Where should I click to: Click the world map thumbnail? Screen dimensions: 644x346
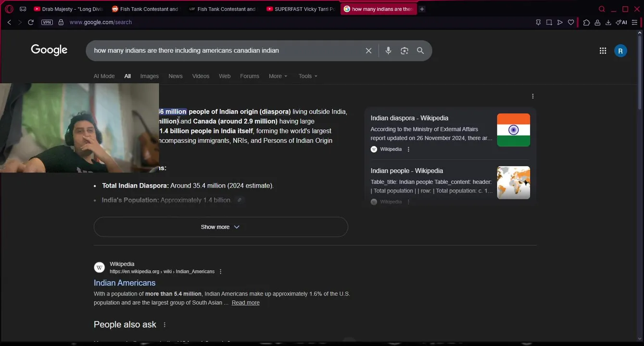(x=513, y=183)
